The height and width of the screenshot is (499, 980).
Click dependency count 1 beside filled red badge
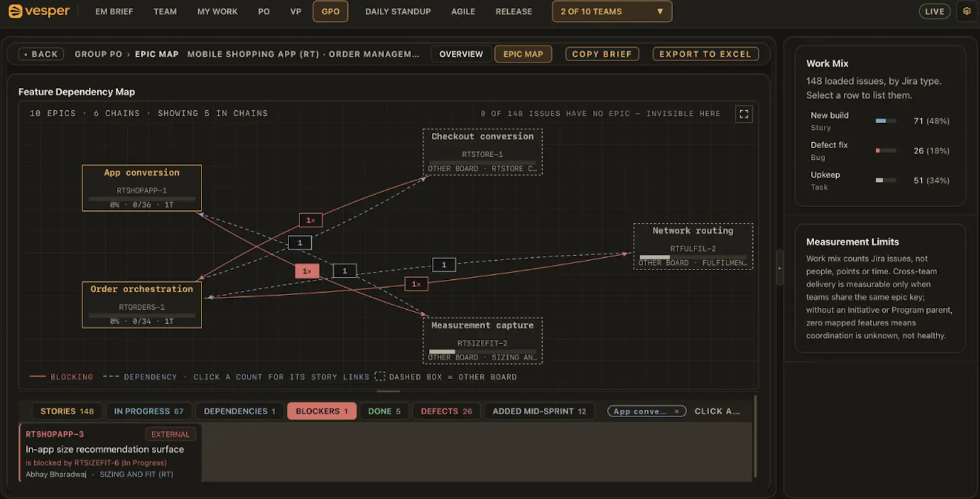(345, 271)
